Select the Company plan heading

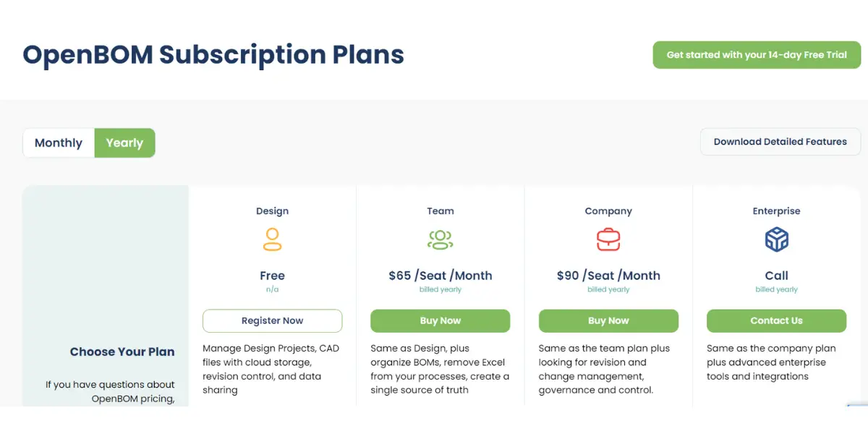608,211
